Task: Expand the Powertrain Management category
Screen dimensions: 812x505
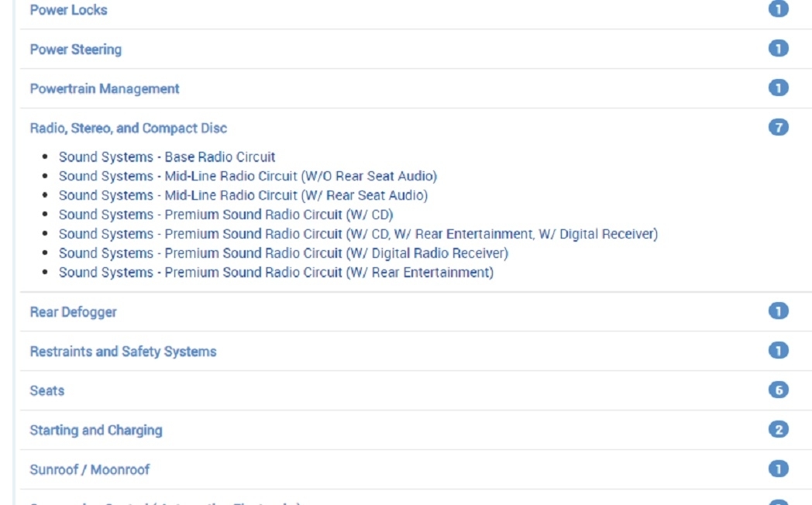Action: click(x=104, y=89)
